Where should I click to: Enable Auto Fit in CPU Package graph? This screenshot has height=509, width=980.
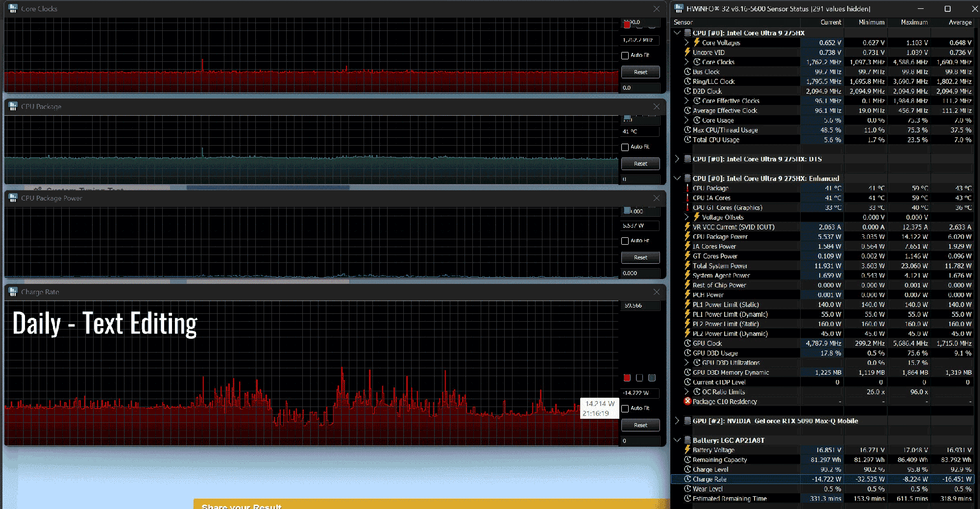click(x=625, y=147)
